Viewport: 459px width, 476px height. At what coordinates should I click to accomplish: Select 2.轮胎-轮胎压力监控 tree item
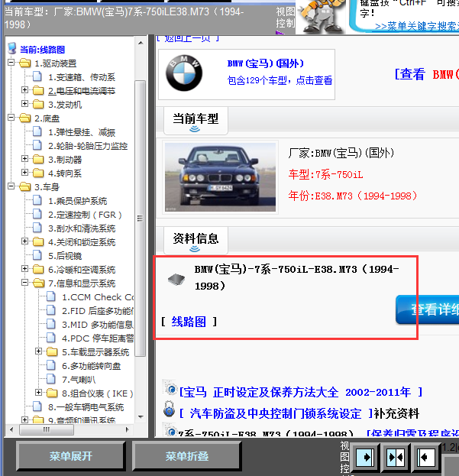coord(88,146)
